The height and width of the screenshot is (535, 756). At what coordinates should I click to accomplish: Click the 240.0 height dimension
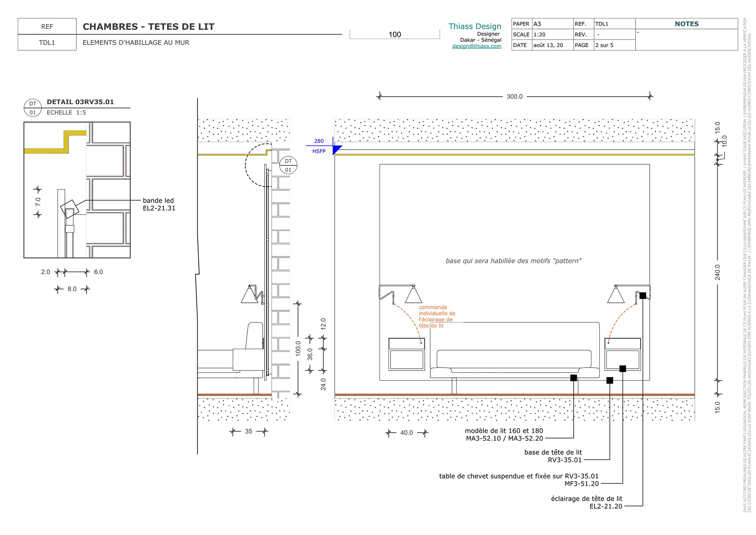[x=717, y=272]
